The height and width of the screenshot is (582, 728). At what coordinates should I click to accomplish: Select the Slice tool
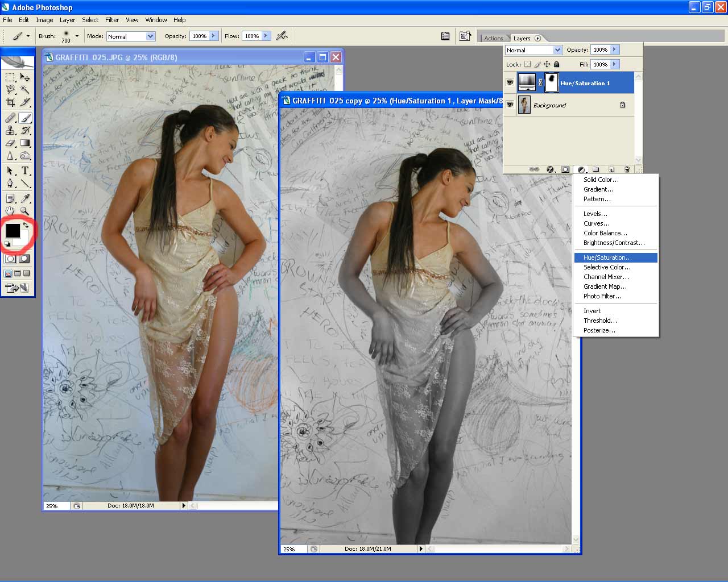[25, 102]
